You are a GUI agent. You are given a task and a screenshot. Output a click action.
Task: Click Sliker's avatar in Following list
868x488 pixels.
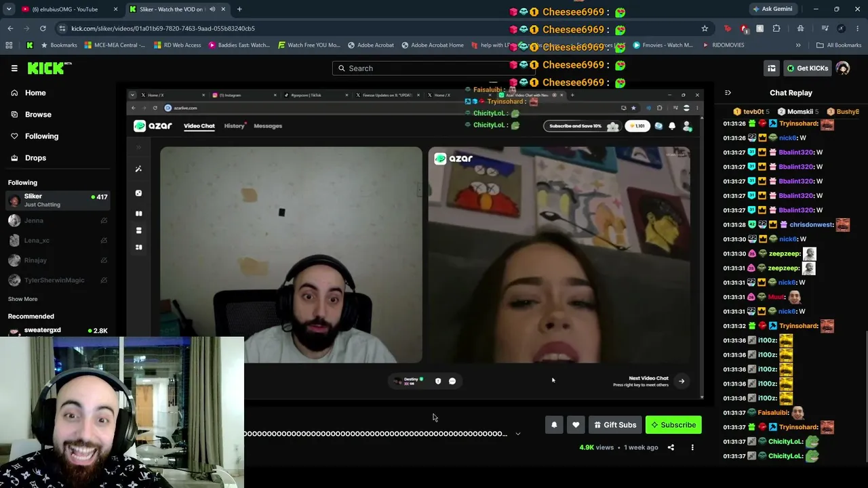click(x=14, y=200)
